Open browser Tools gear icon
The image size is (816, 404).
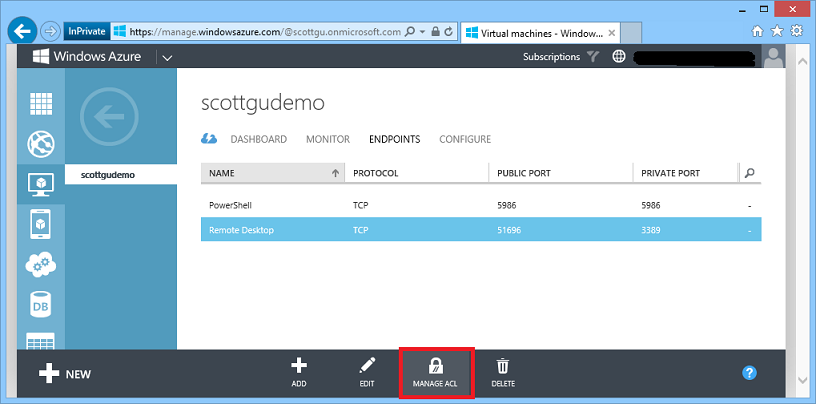click(796, 31)
